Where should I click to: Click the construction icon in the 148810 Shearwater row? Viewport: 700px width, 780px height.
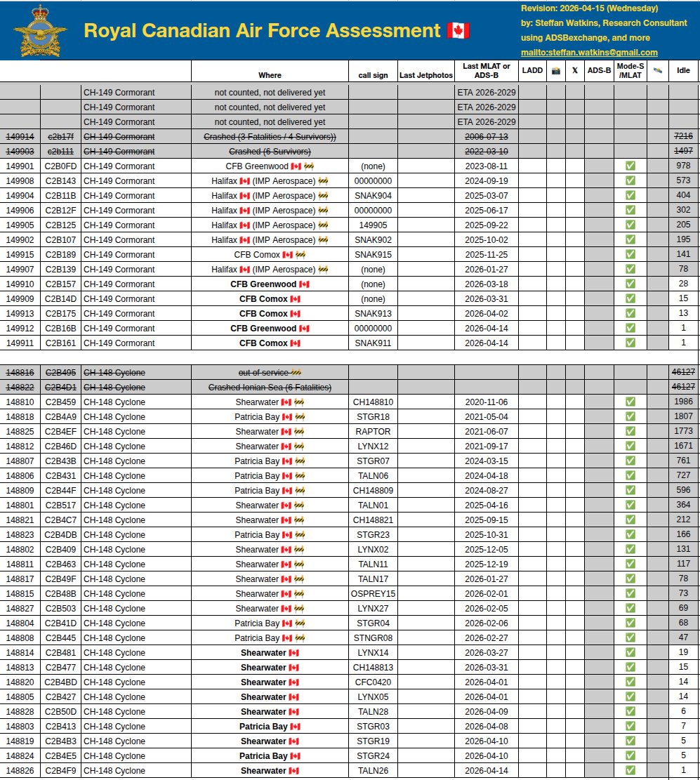click(299, 402)
